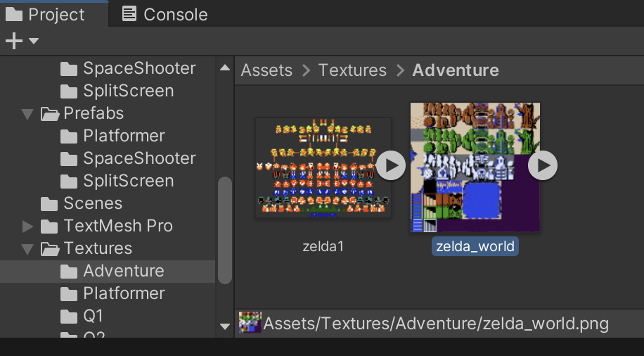Click Textures in the breadcrumb path
The height and width of the screenshot is (356, 644).
coord(352,70)
